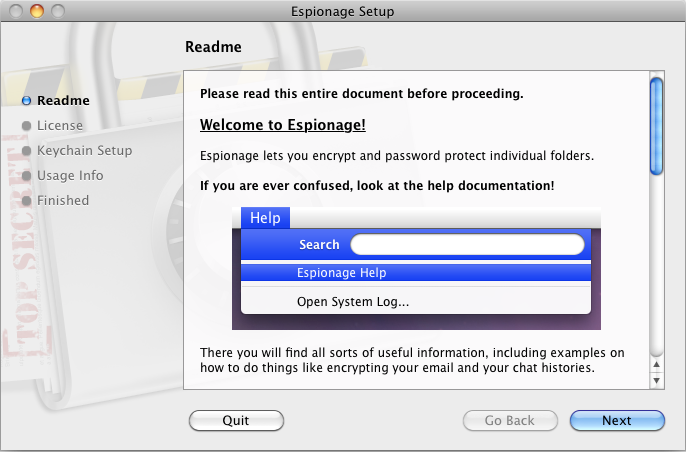Click the License step bullet icon
686x452 pixels.
pos(26,126)
